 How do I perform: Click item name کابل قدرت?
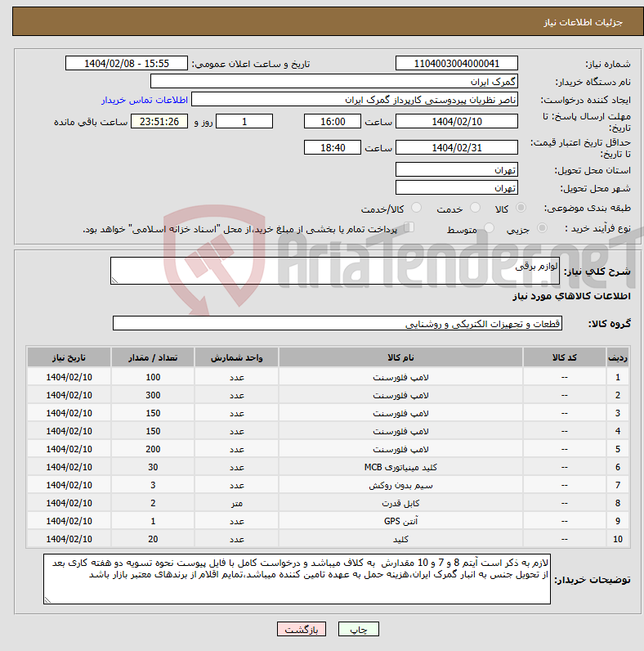tap(400, 503)
